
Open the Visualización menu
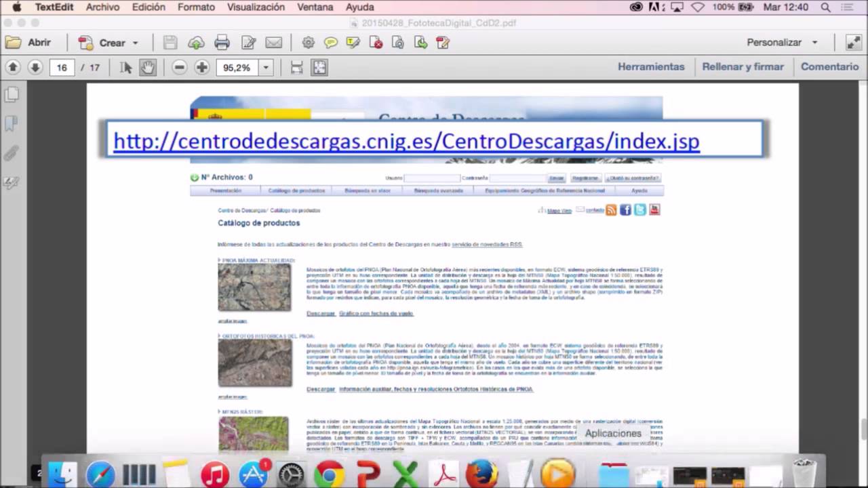(256, 7)
